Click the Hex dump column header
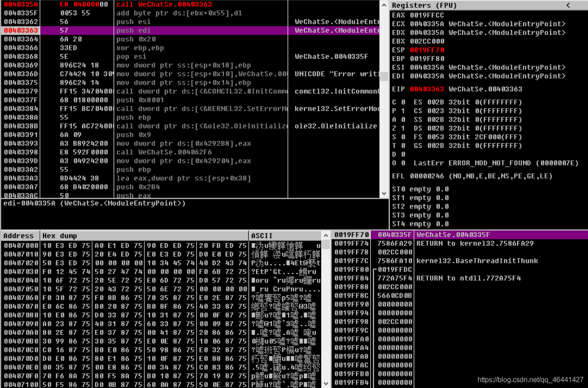Image resolution: width=588 pixels, height=388 pixels. (x=144, y=235)
